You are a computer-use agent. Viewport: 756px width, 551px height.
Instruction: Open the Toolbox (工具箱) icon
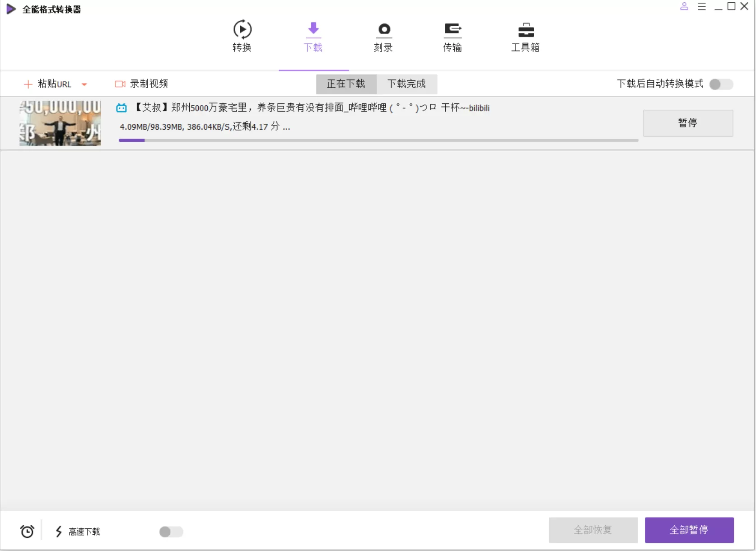(x=526, y=31)
